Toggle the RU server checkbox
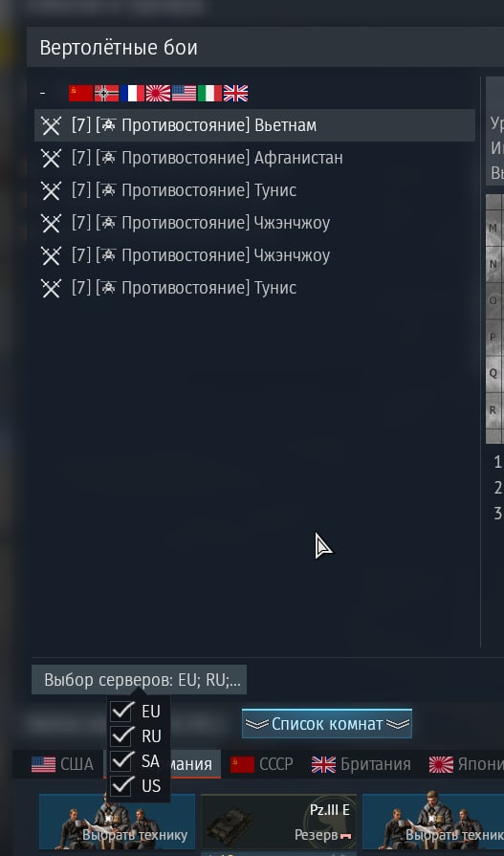The height and width of the screenshot is (856, 504). point(121,735)
